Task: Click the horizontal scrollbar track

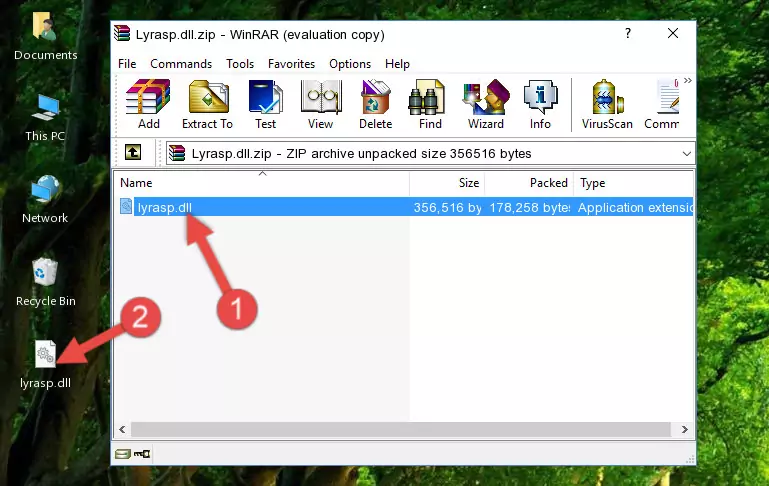Action: (400, 430)
